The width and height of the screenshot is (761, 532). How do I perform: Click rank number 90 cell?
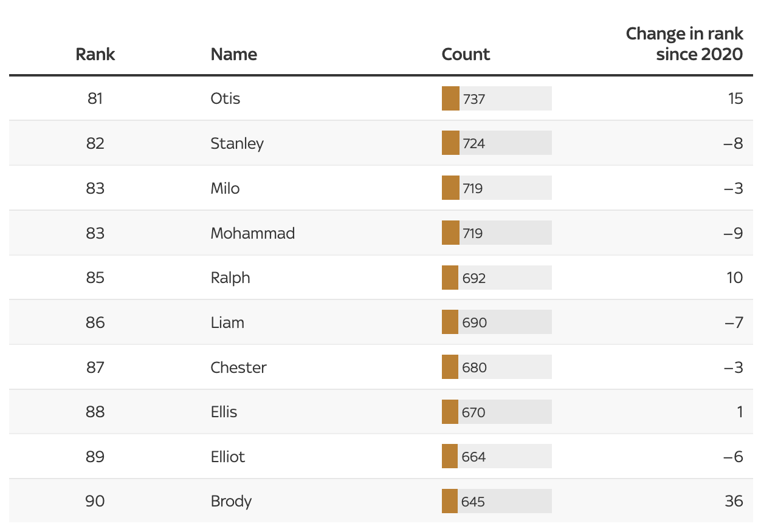click(x=95, y=501)
